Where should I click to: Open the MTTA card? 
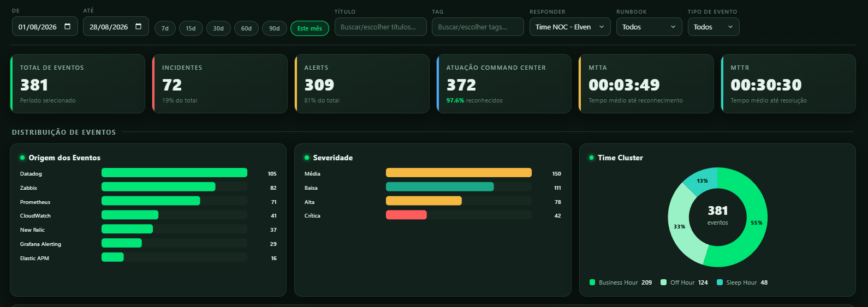coord(646,83)
